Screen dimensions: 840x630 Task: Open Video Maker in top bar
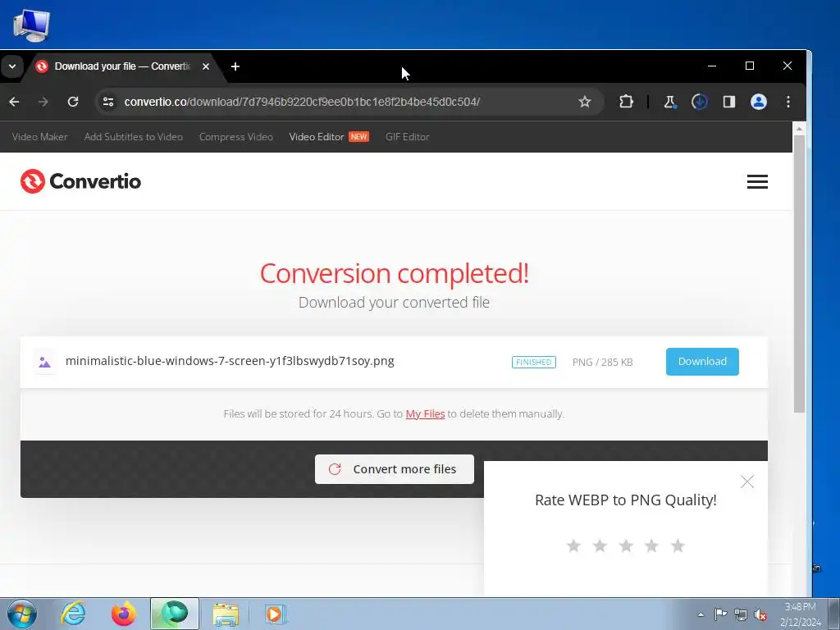(x=40, y=137)
